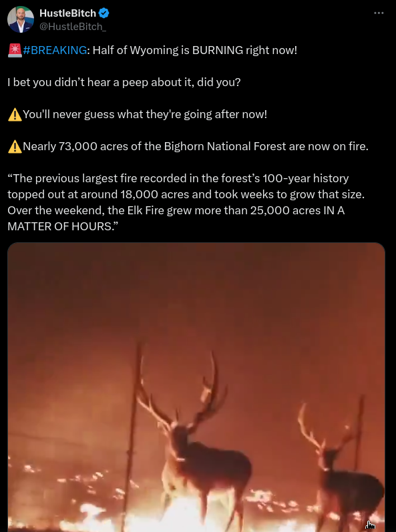Click the HustleBitch display name
The width and height of the screenshot is (396, 532).
click(68, 13)
